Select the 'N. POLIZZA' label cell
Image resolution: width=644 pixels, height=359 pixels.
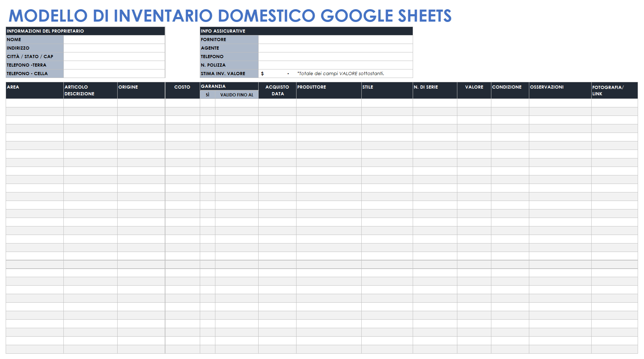pyautogui.click(x=229, y=65)
